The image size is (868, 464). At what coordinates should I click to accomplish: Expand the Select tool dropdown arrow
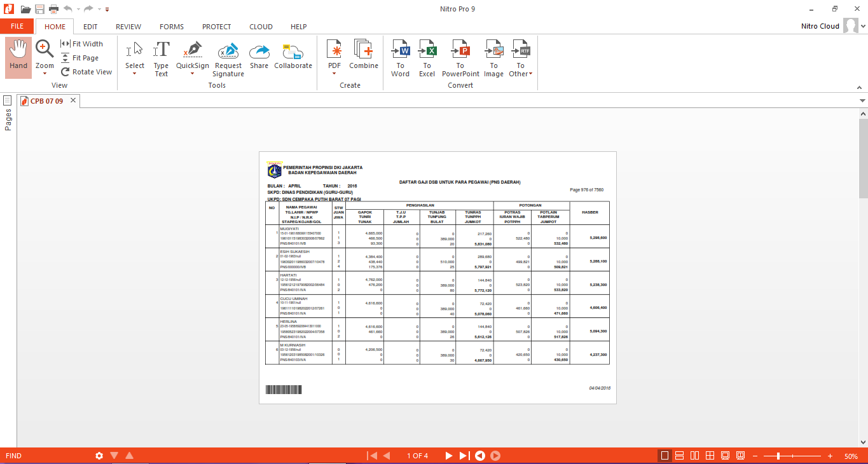(135, 73)
